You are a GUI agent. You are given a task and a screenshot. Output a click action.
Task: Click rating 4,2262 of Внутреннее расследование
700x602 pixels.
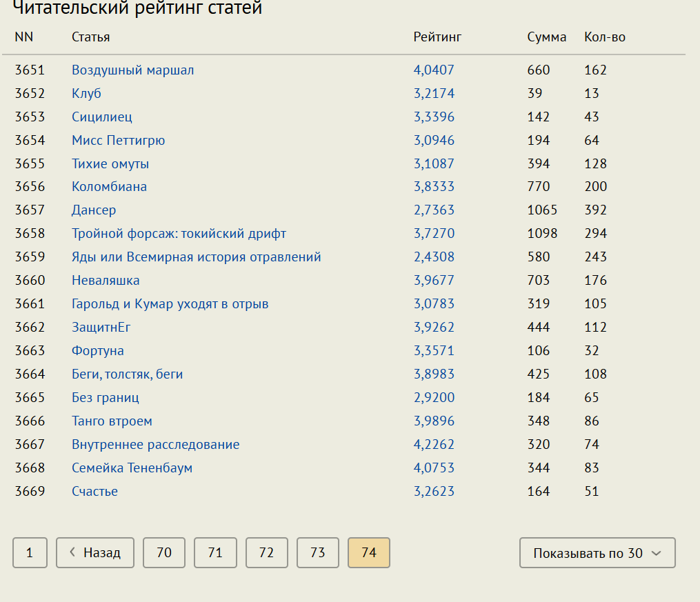point(434,445)
